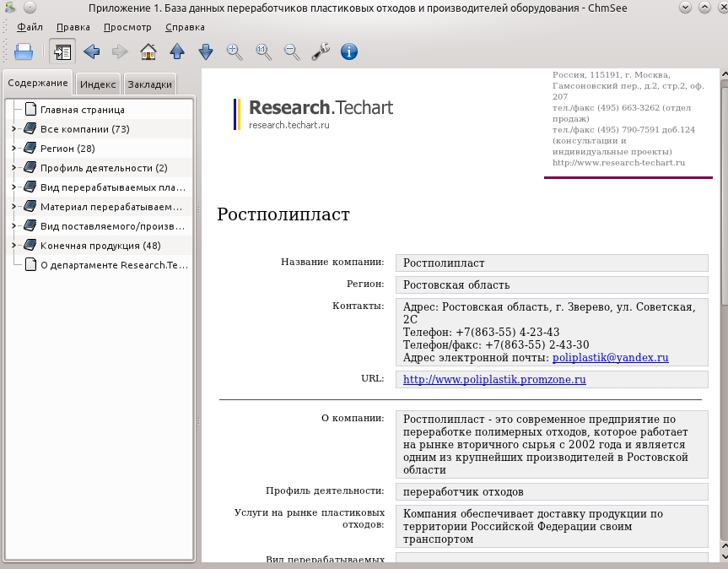Screen dimensions: 728x569
Task: Click the round pin button in title bar
Action: pyautogui.click(x=30, y=8)
